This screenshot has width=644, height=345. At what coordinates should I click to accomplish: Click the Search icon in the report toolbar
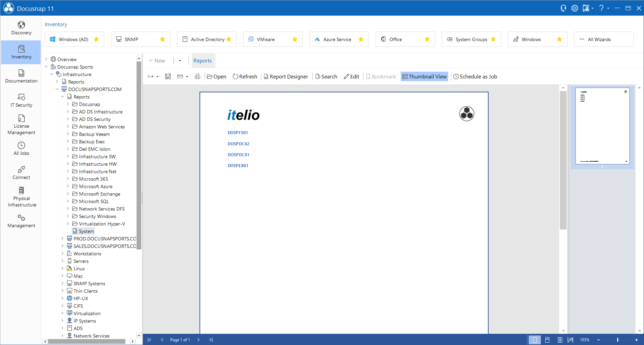point(326,76)
